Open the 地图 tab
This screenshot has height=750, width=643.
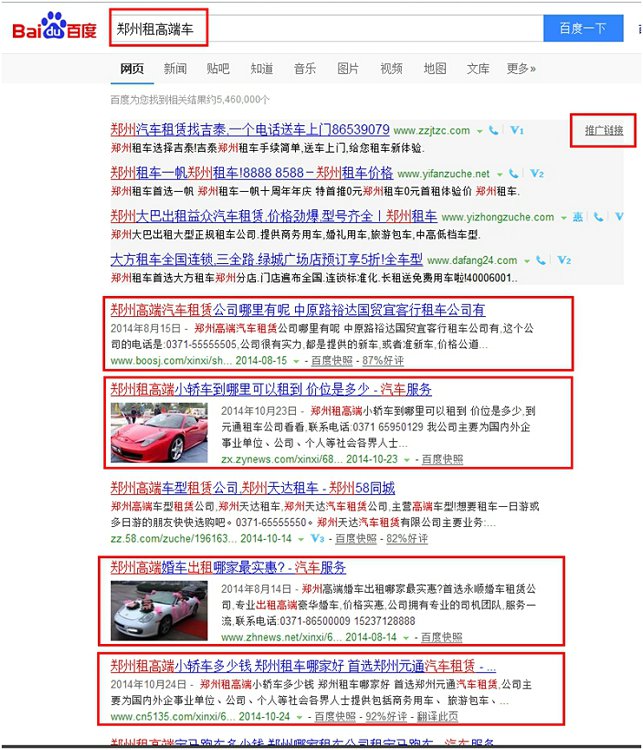click(435, 69)
